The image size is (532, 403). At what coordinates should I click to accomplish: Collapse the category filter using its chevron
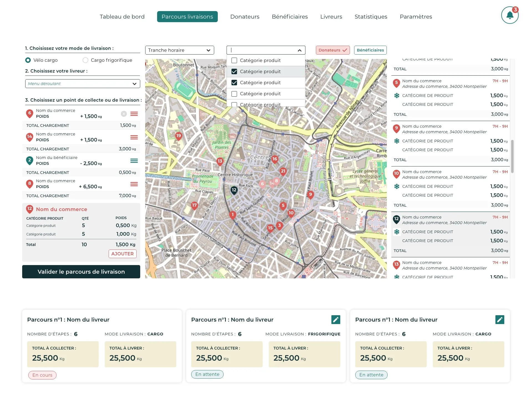[x=299, y=51]
